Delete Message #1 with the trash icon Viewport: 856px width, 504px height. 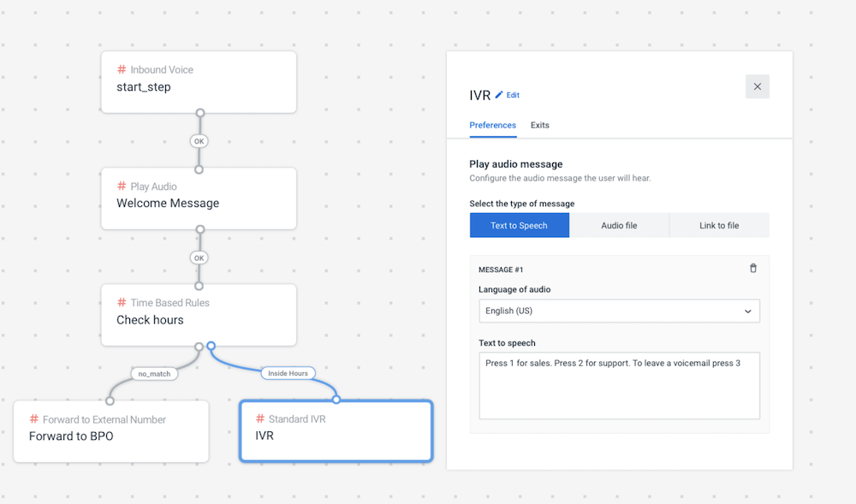point(752,268)
